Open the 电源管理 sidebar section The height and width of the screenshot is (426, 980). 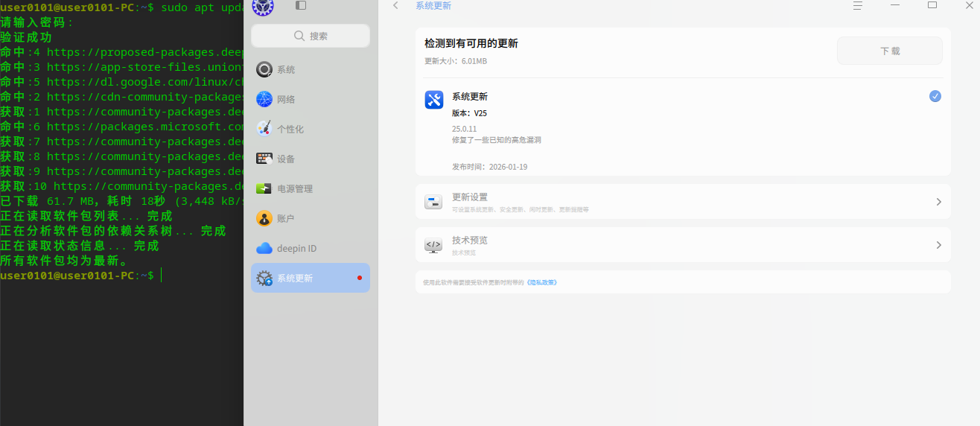(311, 188)
